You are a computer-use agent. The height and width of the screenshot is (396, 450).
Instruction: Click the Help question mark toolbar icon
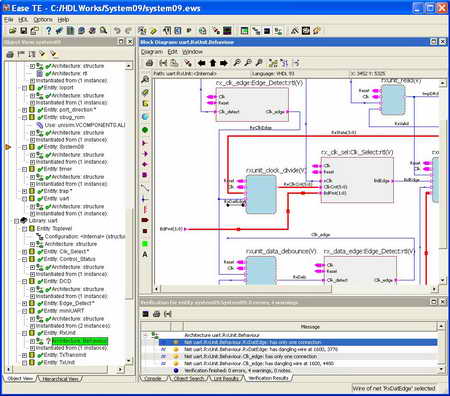tap(48, 31)
